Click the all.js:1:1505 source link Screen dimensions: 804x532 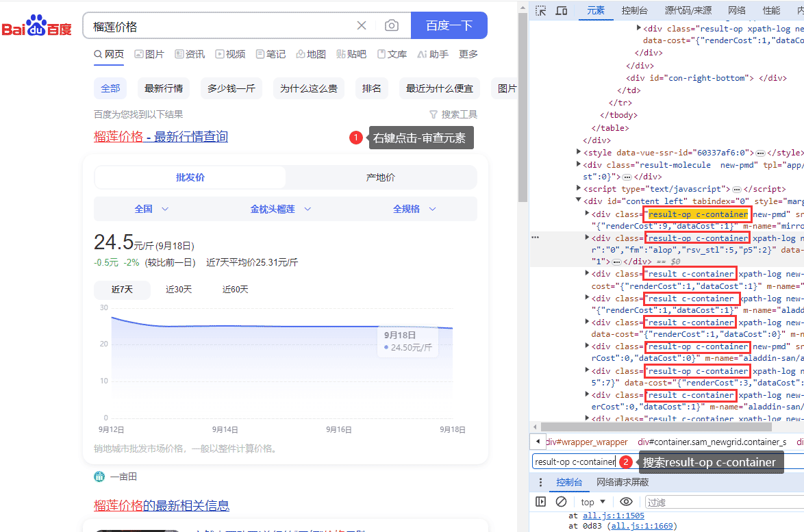click(x=613, y=516)
